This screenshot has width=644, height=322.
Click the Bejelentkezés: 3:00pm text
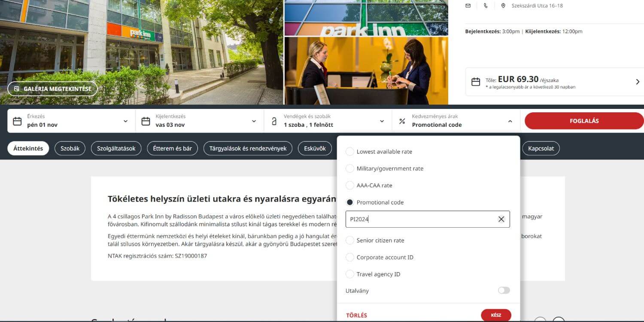click(x=492, y=31)
